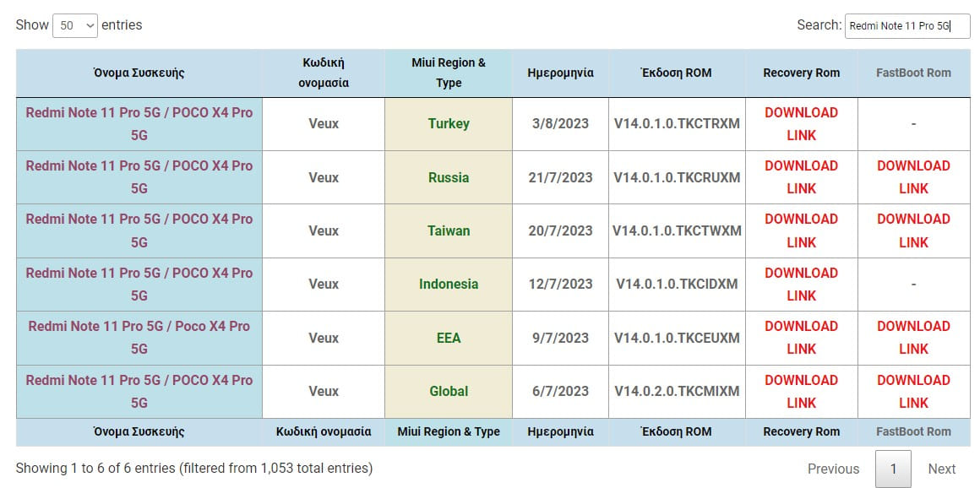Open FastBoot download link for Taiwan ROM

[x=913, y=230]
